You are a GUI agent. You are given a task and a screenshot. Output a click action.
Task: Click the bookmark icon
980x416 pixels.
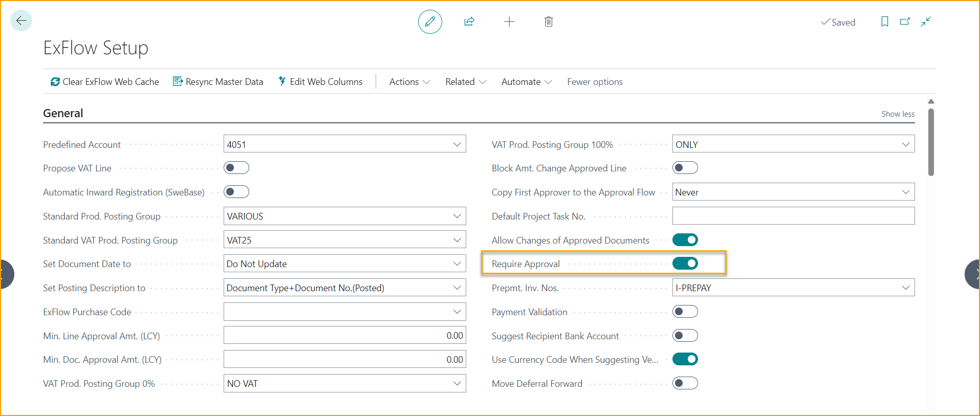pos(885,21)
